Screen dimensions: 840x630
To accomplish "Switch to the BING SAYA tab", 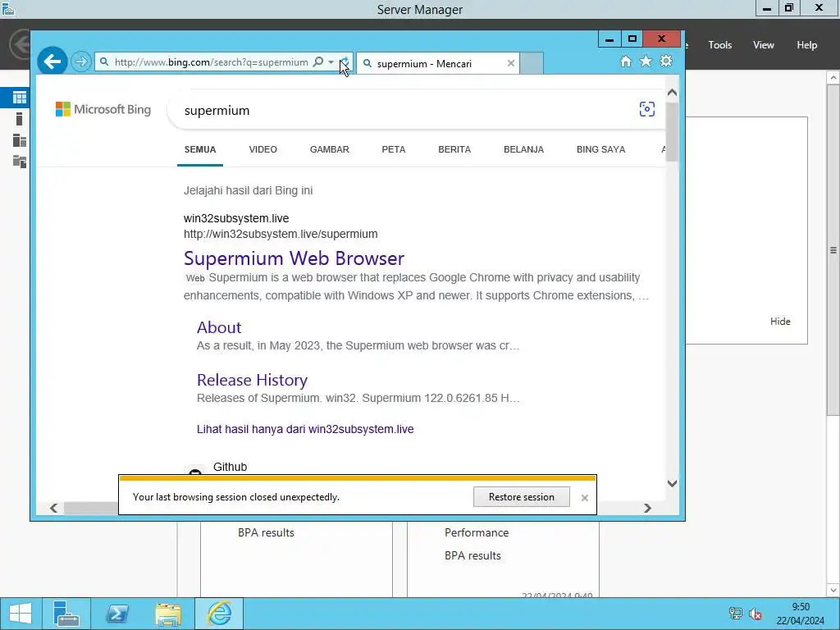I will (600, 149).
